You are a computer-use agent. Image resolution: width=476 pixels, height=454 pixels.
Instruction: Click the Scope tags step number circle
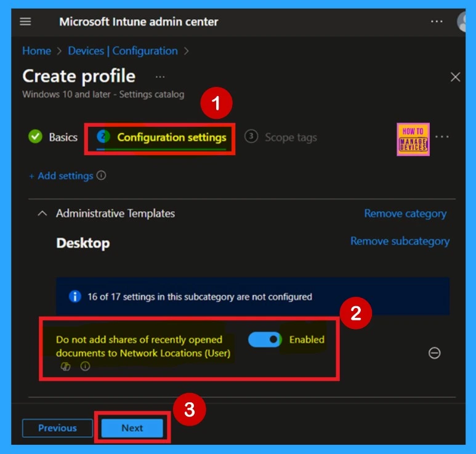click(x=251, y=136)
